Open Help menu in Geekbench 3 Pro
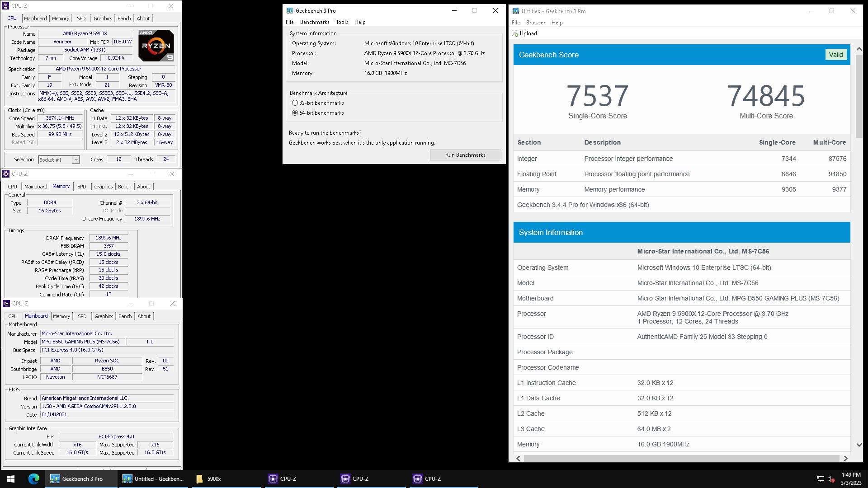 (360, 22)
